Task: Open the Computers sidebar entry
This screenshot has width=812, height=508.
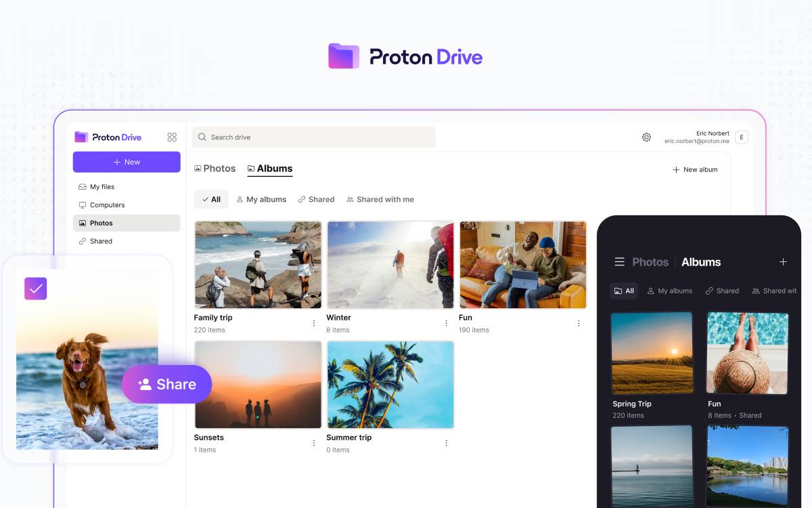Action: click(x=106, y=205)
